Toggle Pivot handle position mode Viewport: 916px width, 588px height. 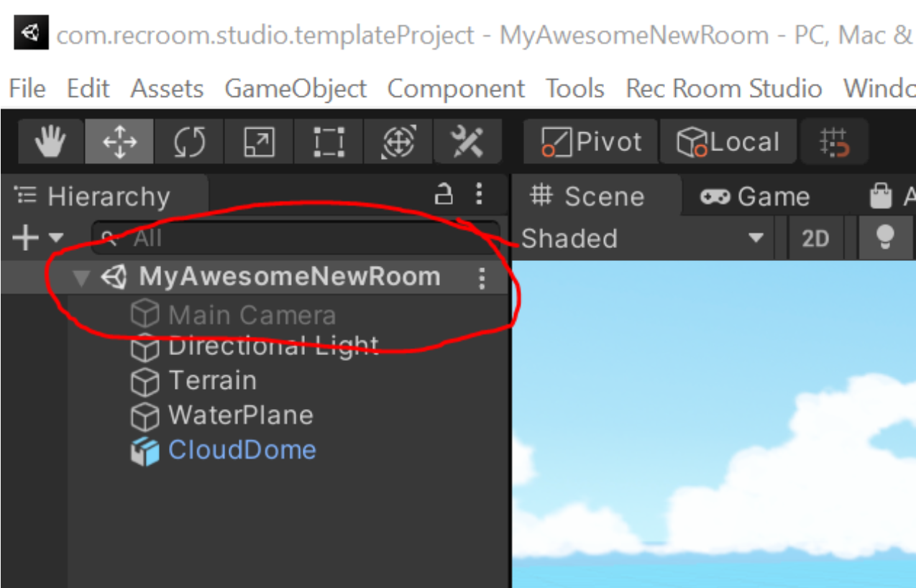point(591,142)
